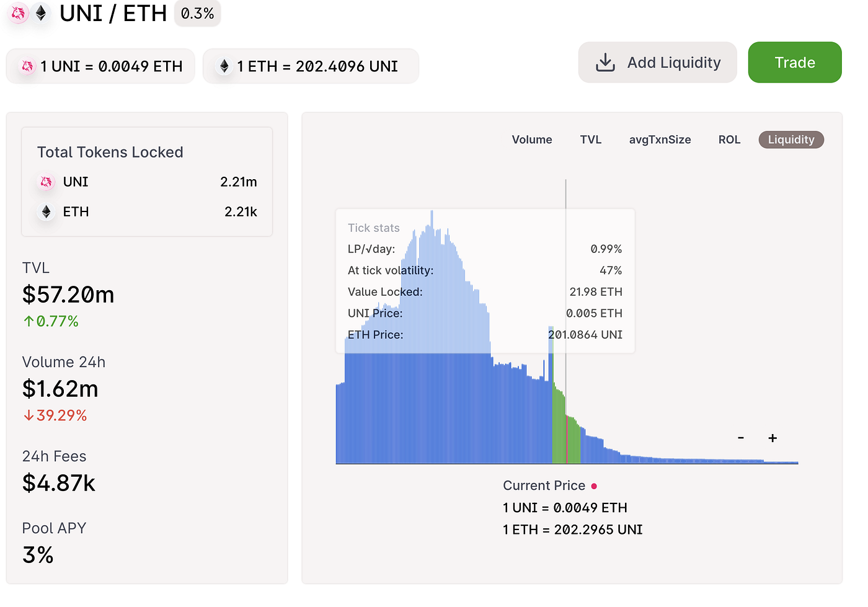Select the Liquidity chart tab
This screenshot has width=868, height=607.
pyautogui.click(x=791, y=140)
